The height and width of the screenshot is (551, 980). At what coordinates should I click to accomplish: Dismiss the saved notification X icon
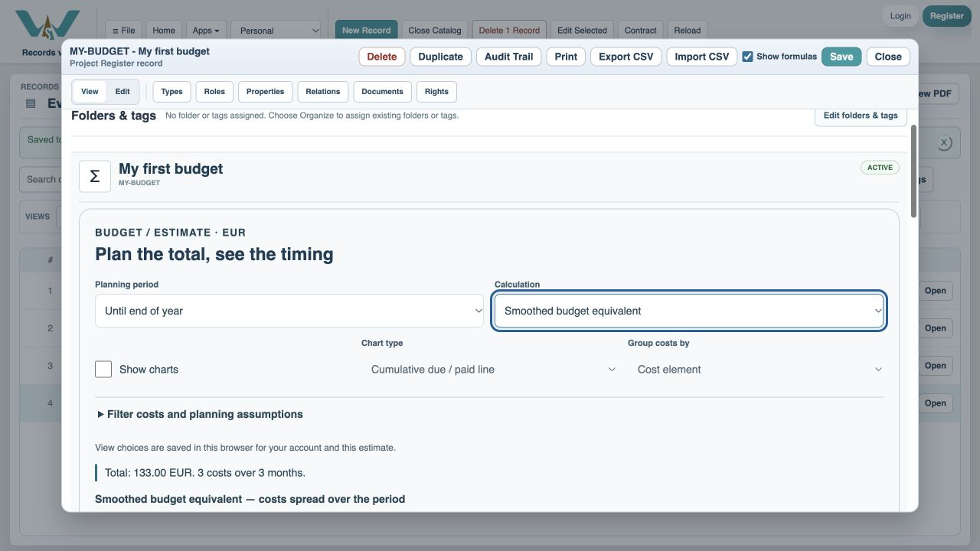pos(944,143)
